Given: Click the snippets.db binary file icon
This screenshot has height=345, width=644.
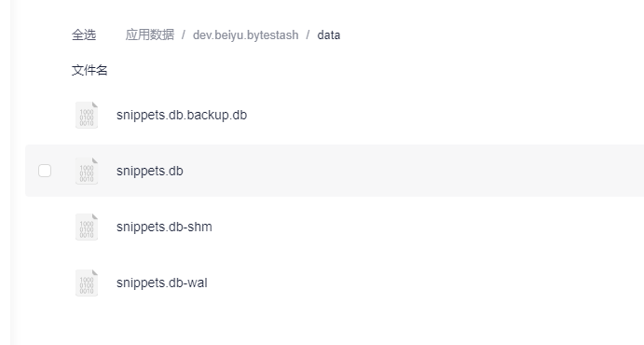Looking at the screenshot, I should [87, 171].
